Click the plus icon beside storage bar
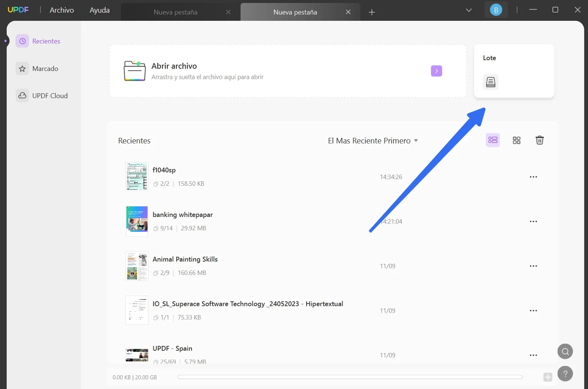 [548, 377]
